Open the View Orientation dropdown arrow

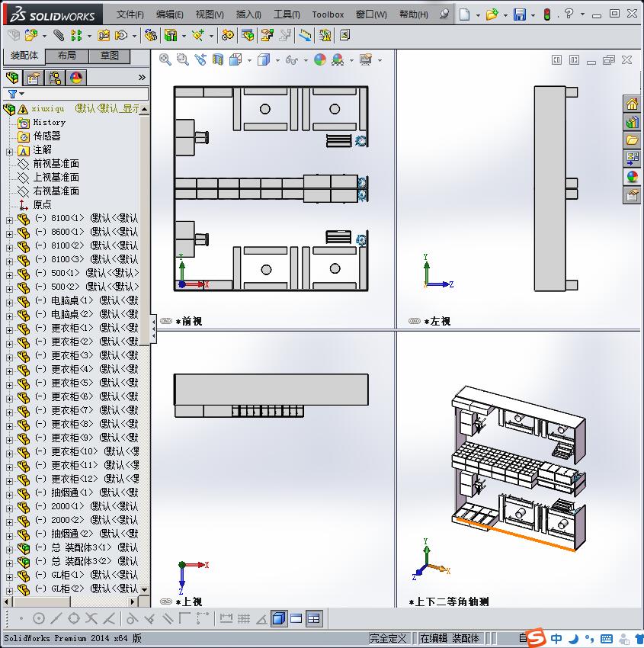point(249,60)
